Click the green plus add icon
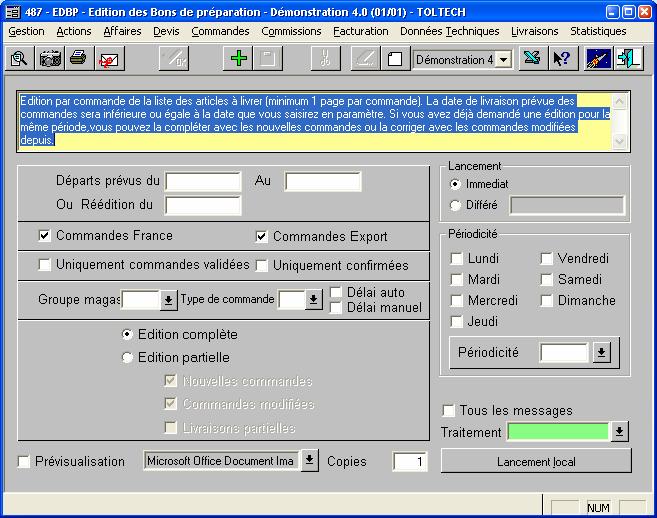 pos(238,59)
